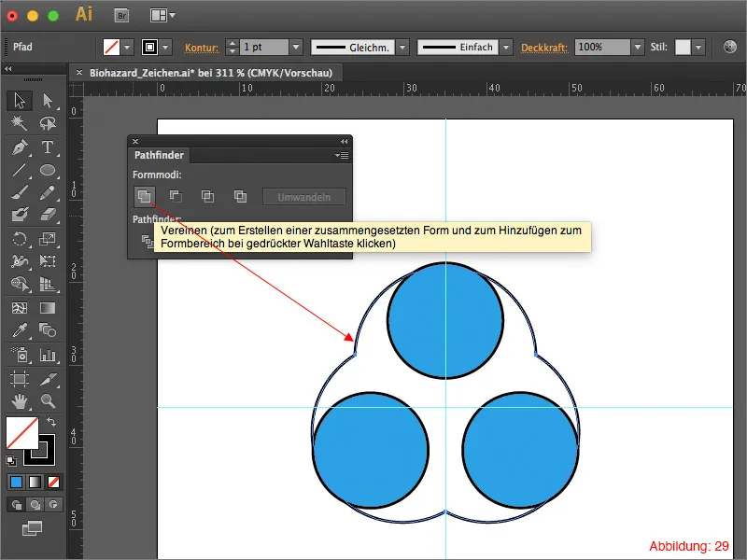Viewport: 747px width, 560px height.
Task: Open Stil graphic style dropdown
Action: pyautogui.click(x=698, y=48)
